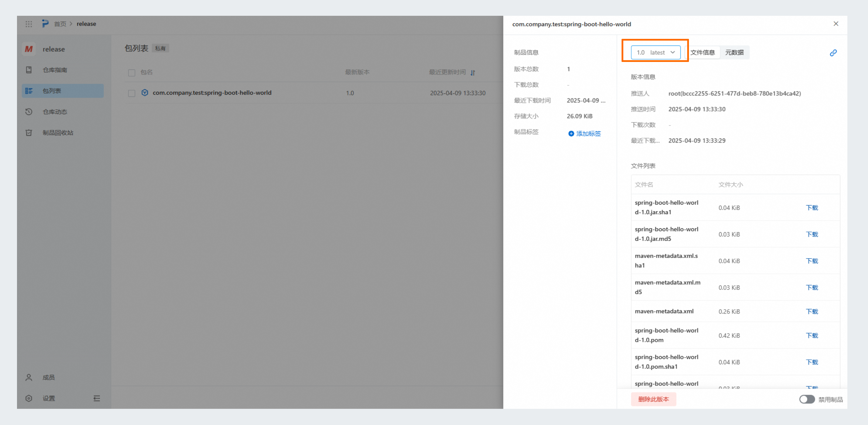Click the sort icon beside 最近更新时间
Screen dimensions: 868x425
pos(473,73)
